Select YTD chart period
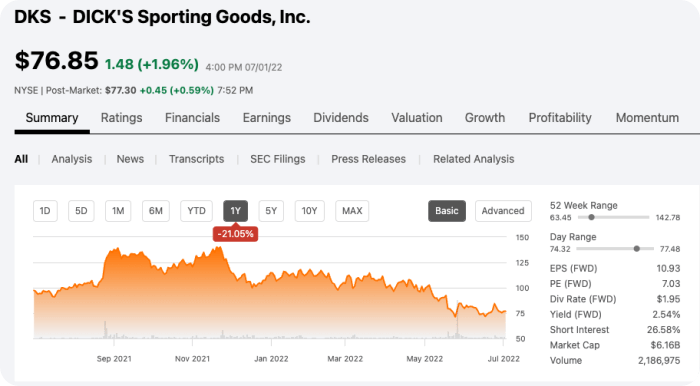 (196, 211)
